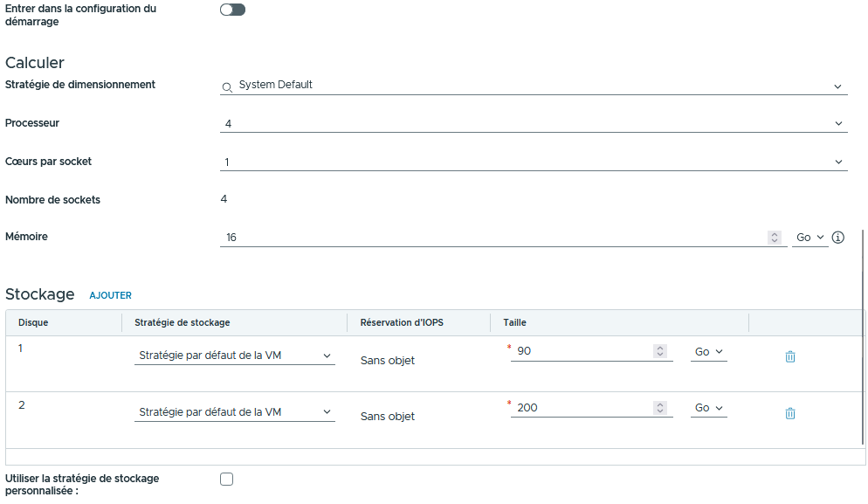The height and width of the screenshot is (504, 868).
Task: Toggle Entrer dans la configuration du démarrage
Action: 232,10
